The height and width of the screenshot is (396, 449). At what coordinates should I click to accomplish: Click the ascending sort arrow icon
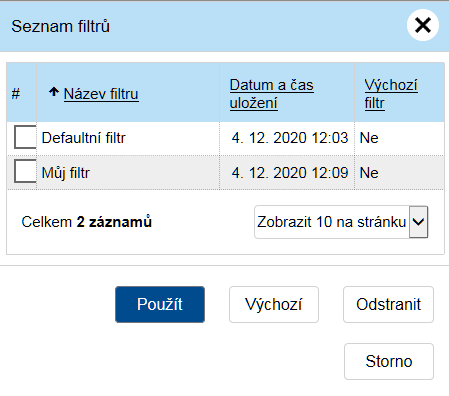pos(54,92)
